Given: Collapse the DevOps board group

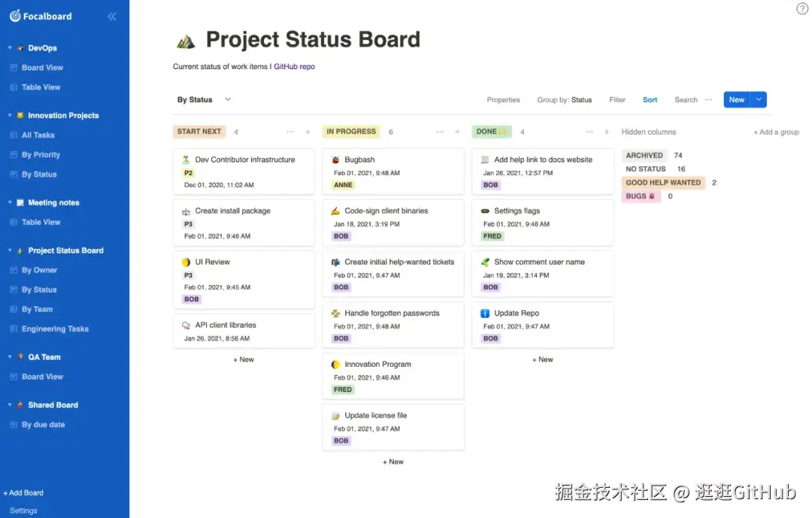Looking at the screenshot, I should click(10, 47).
